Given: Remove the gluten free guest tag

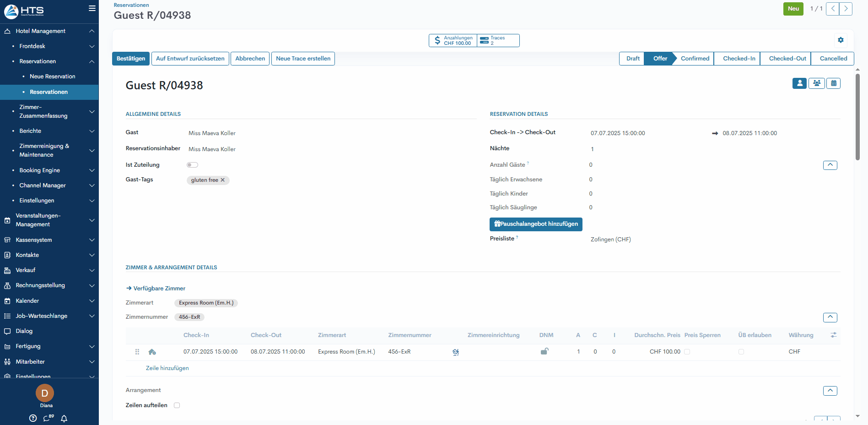Looking at the screenshot, I should [223, 180].
